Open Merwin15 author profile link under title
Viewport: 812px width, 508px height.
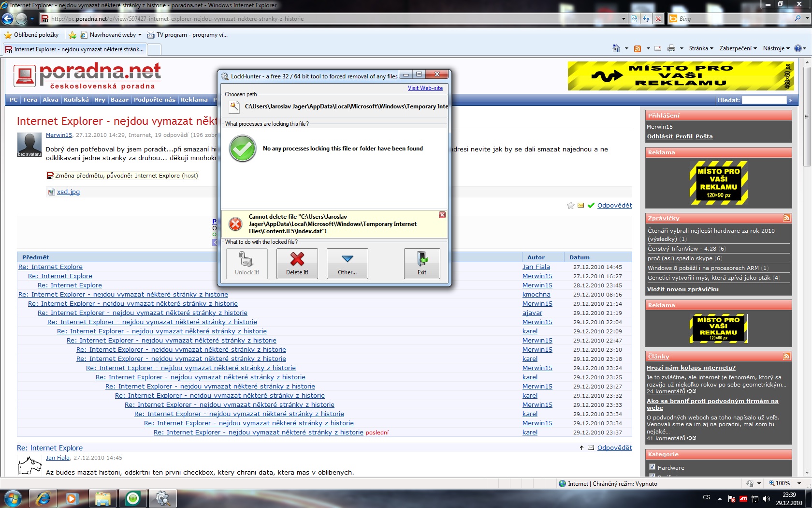click(x=59, y=135)
